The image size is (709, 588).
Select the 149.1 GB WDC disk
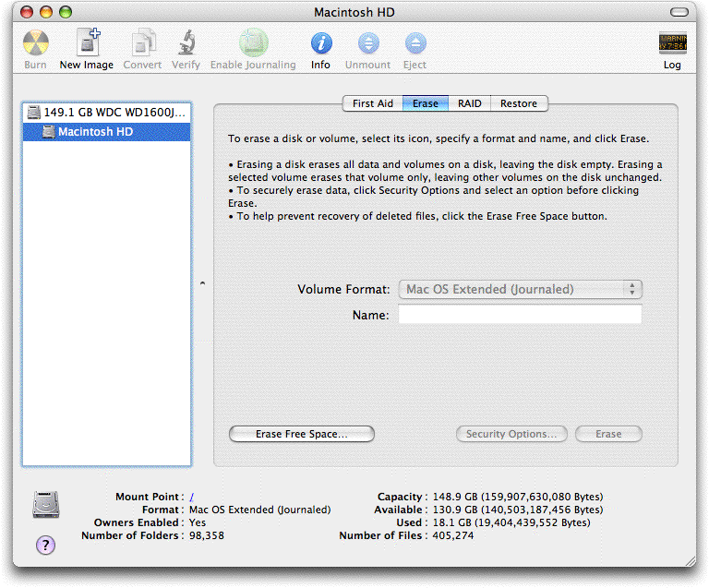click(x=107, y=112)
